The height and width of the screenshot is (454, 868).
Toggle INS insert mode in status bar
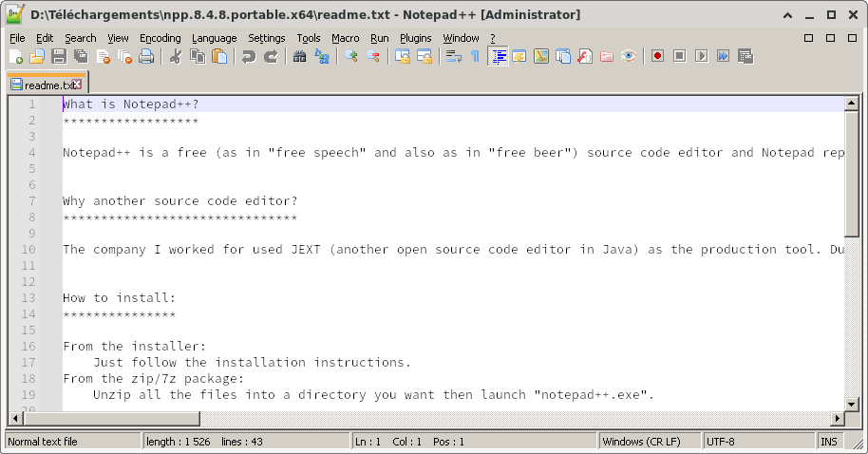click(830, 442)
